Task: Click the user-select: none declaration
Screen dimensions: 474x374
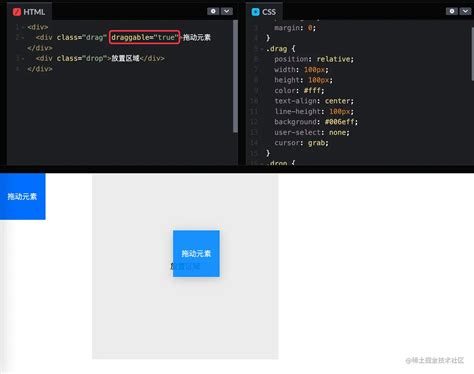Action: coord(312,132)
